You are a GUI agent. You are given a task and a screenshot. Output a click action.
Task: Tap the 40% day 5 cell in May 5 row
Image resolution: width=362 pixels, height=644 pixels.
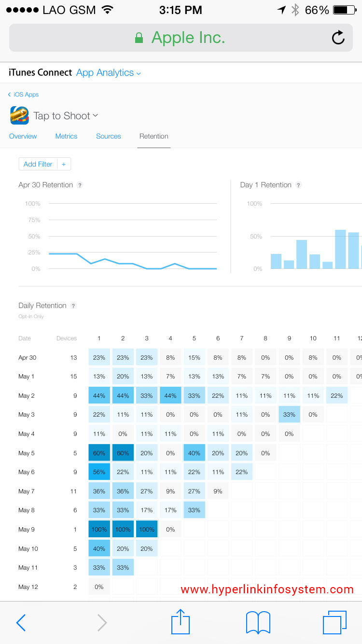tap(195, 453)
